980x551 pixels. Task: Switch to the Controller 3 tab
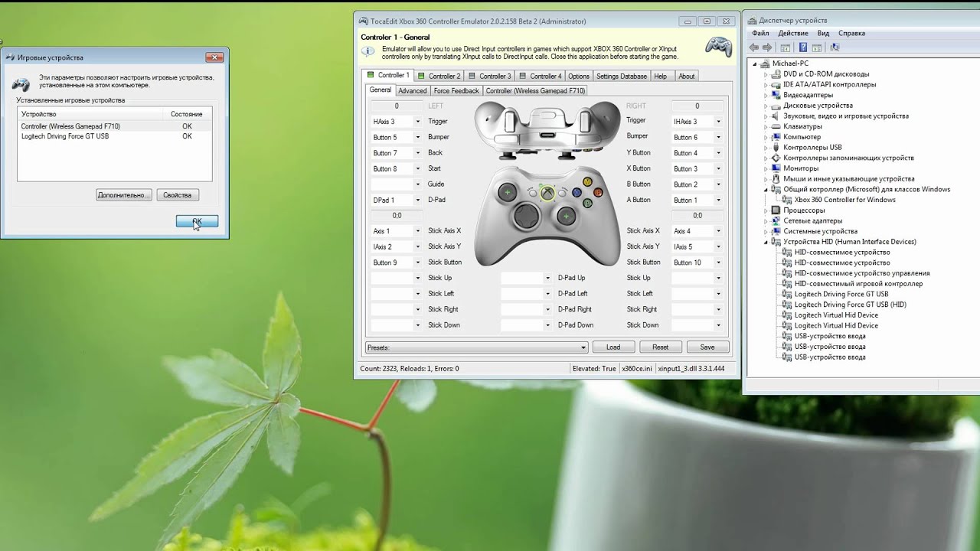[489, 76]
